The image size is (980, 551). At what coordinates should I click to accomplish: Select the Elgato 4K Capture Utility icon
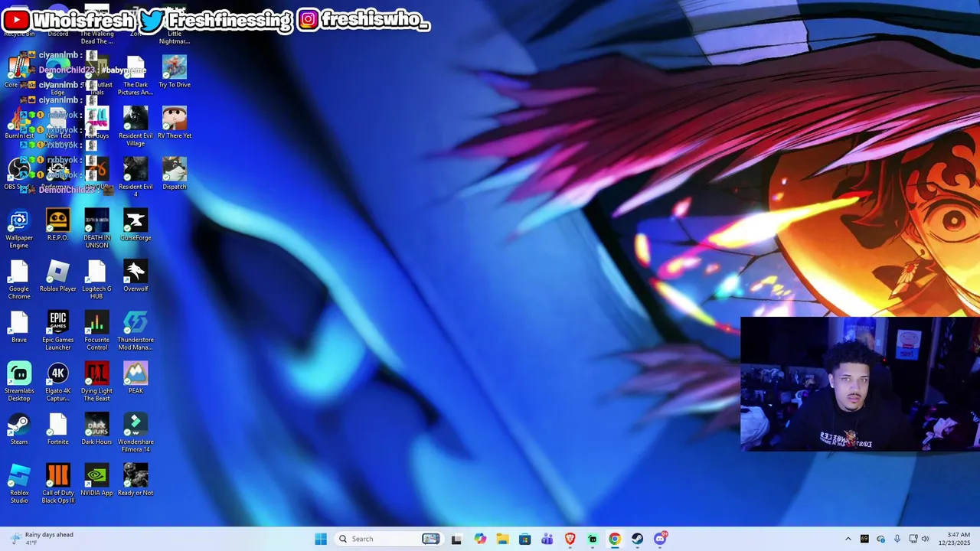point(57,382)
